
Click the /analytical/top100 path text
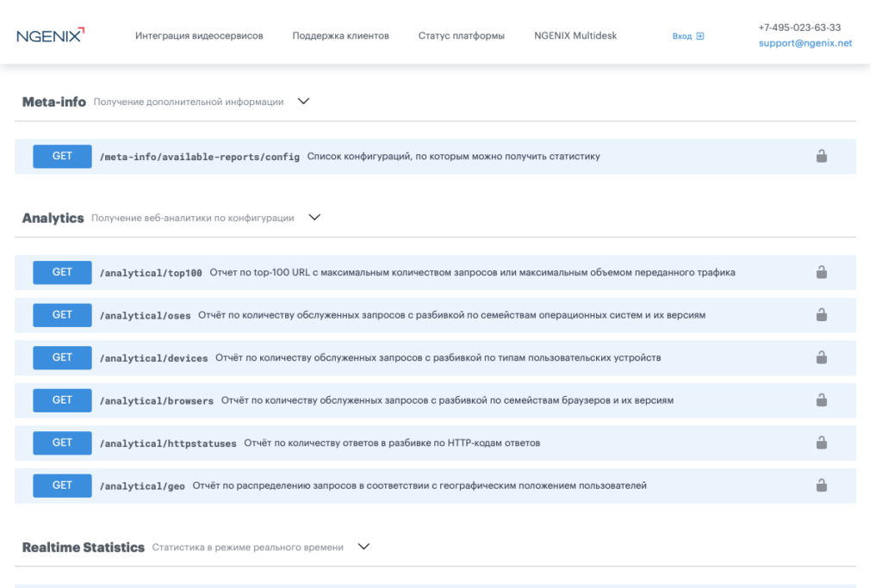coord(151,273)
